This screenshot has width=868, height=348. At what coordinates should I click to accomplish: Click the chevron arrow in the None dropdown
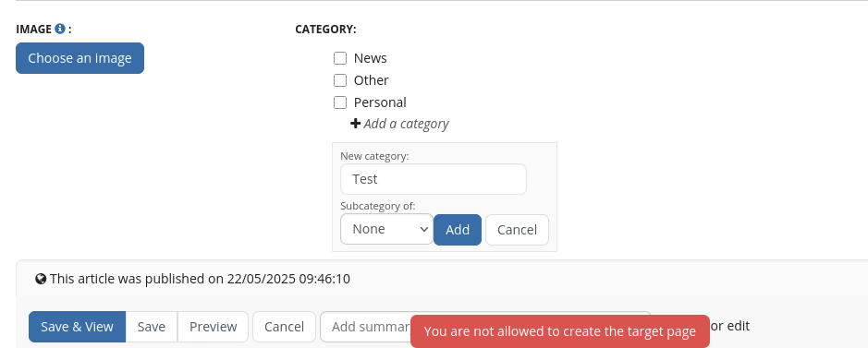pos(424,229)
